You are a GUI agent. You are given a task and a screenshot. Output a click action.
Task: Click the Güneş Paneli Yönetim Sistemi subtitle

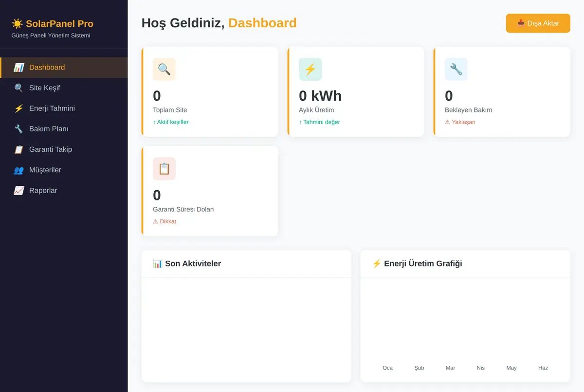point(51,36)
